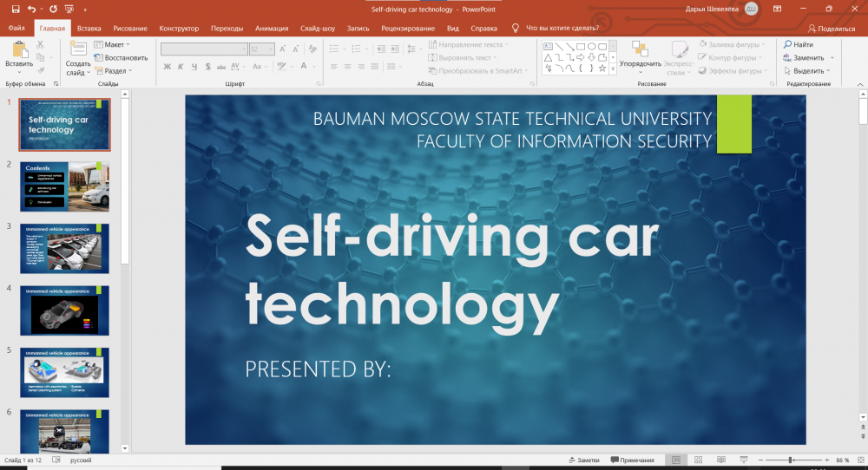Click the bulleted list icon
Image resolution: width=868 pixels, height=470 pixels.
334,49
